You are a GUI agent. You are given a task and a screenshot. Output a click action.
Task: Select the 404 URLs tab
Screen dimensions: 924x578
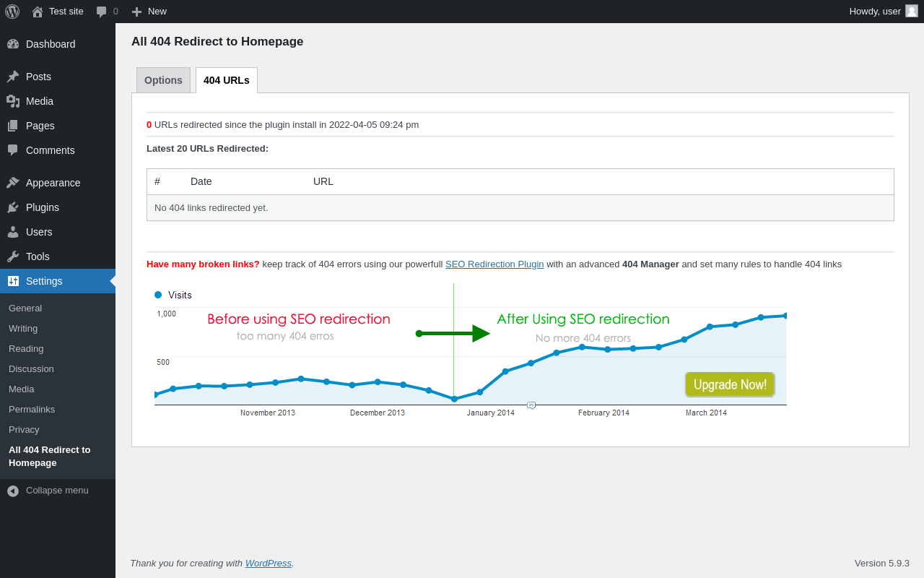coord(227,80)
